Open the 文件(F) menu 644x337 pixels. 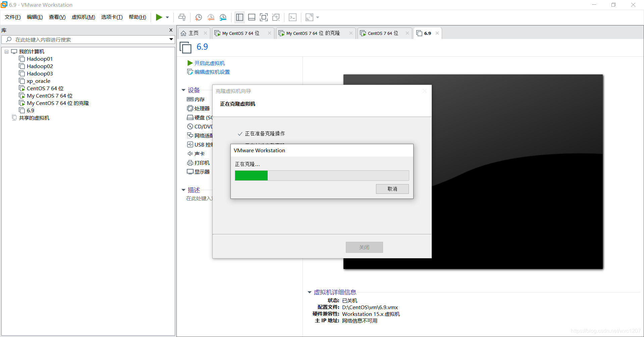pyautogui.click(x=13, y=17)
